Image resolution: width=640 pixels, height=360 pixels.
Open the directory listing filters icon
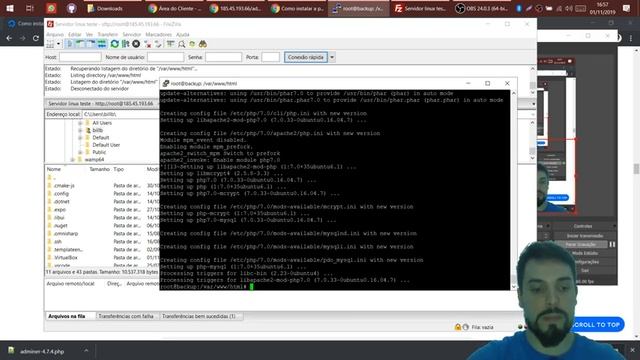[171, 44]
